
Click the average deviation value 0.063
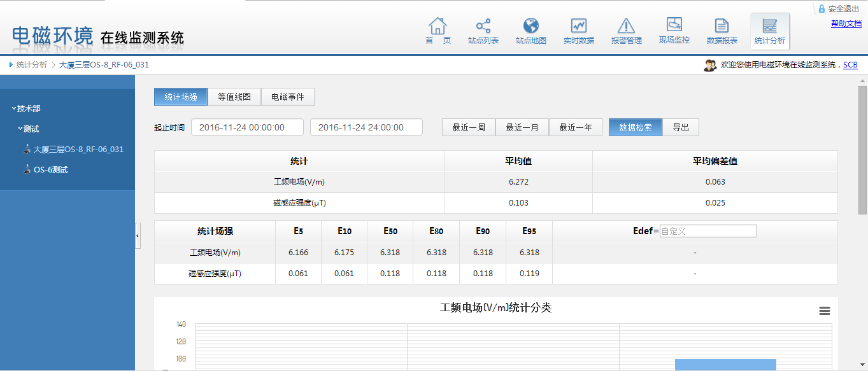(715, 182)
